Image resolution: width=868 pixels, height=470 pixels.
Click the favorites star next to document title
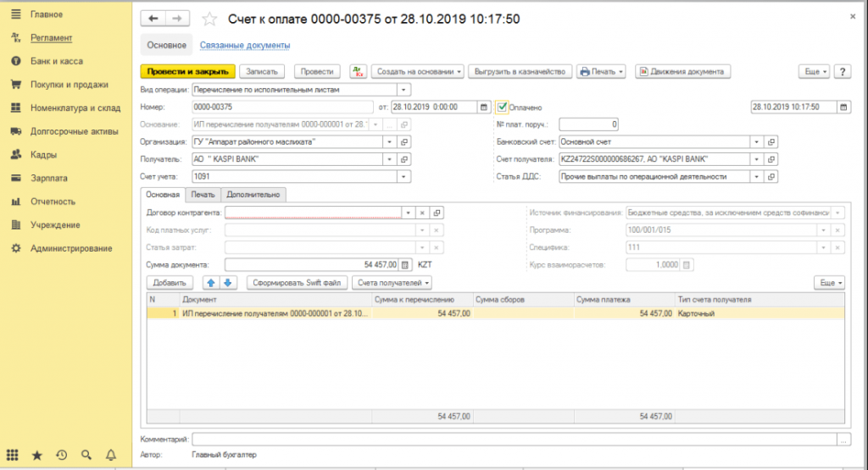point(211,19)
